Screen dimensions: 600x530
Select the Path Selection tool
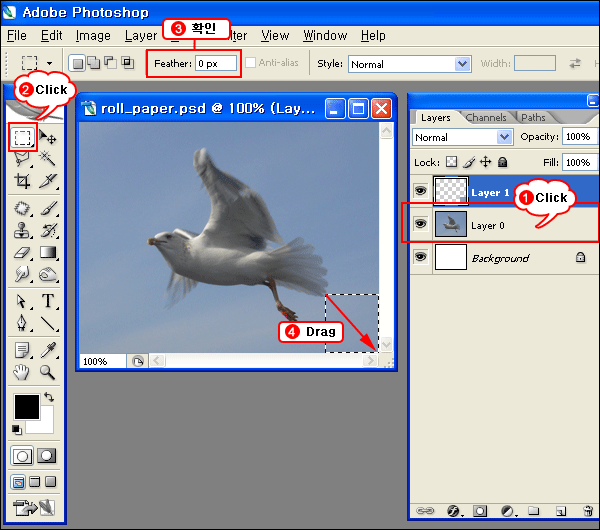coord(22,301)
